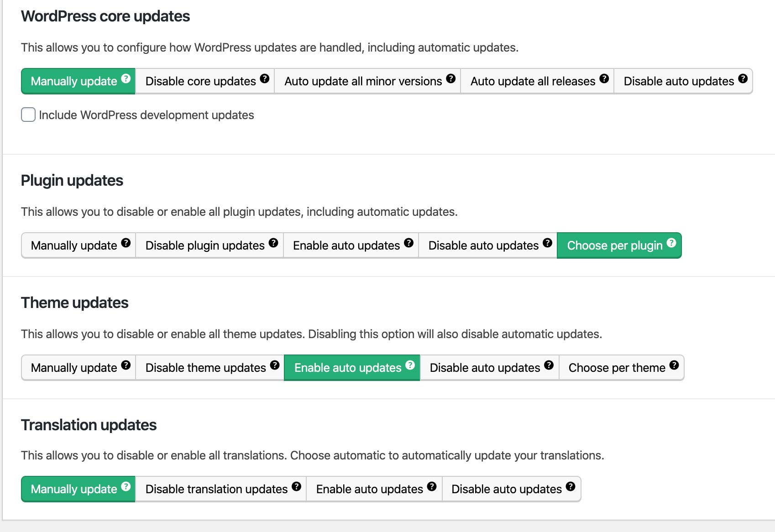Open help icon for translation Disable auto updates
This screenshot has height=532, width=775.
(x=571, y=486)
